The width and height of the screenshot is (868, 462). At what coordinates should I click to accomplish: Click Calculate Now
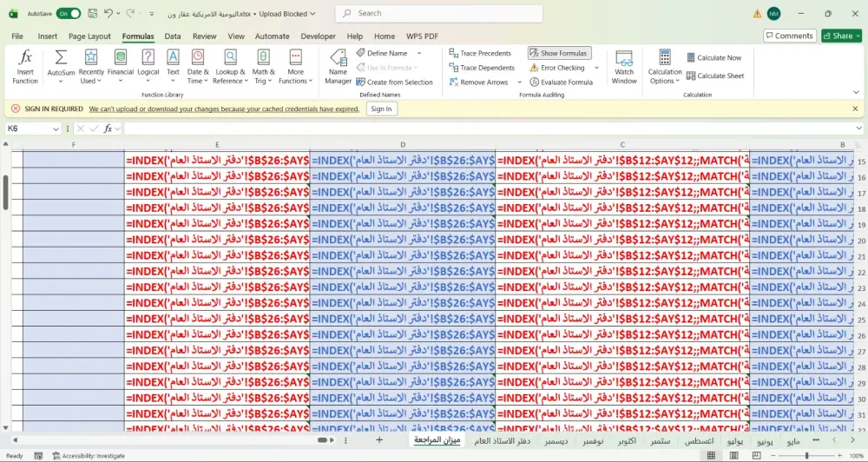pos(714,57)
